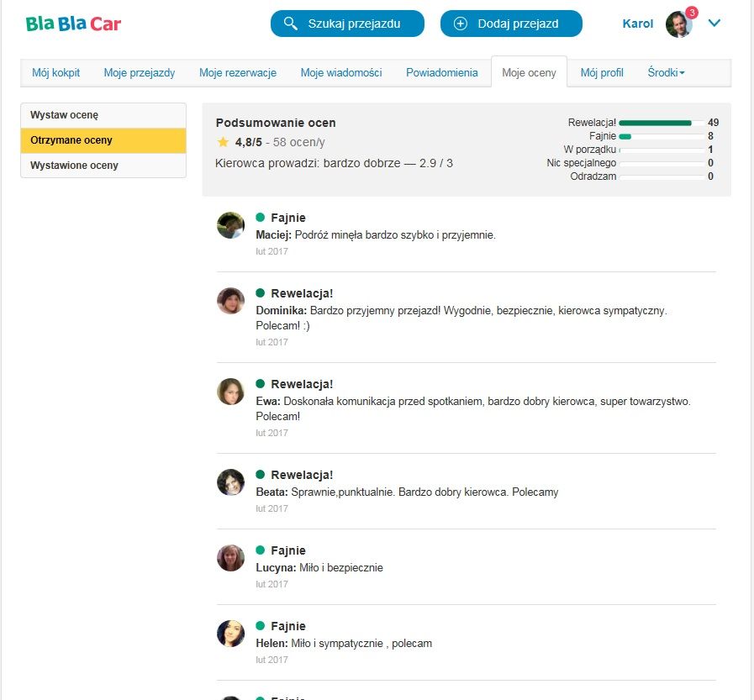The image size is (754, 700).
Task: Click the Lucyna reviewer name
Action: pos(276,568)
